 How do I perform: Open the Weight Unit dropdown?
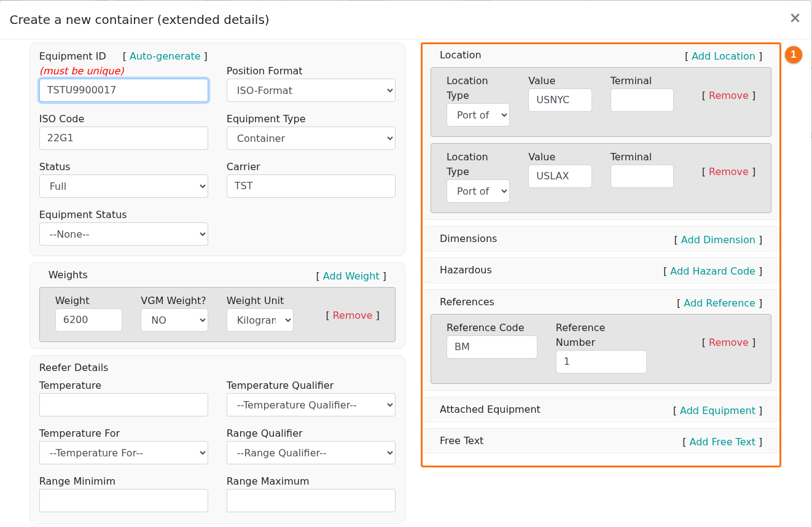260,320
